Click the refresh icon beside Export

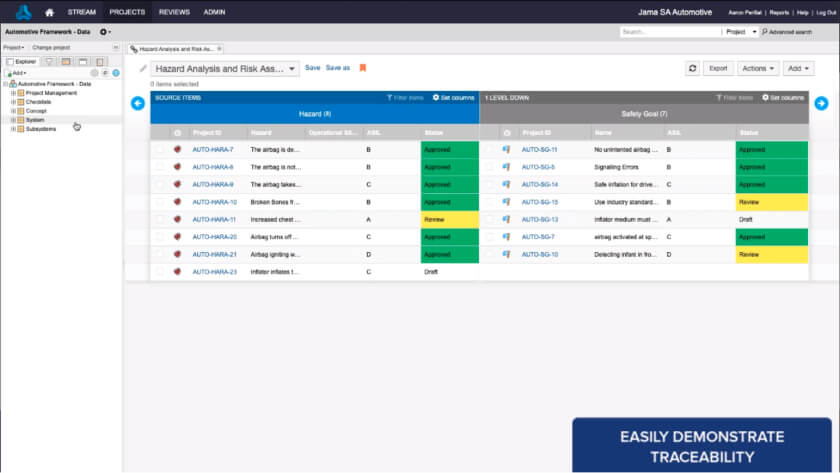pos(692,69)
